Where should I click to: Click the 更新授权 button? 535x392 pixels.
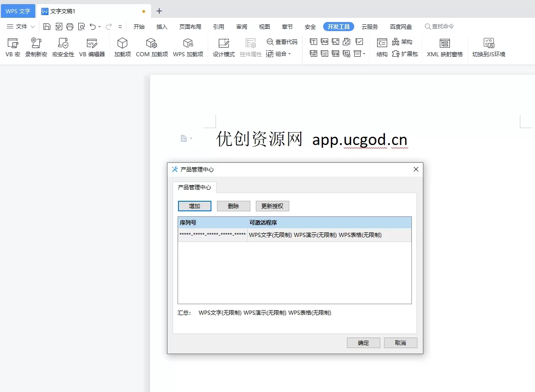click(x=272, y=206)
